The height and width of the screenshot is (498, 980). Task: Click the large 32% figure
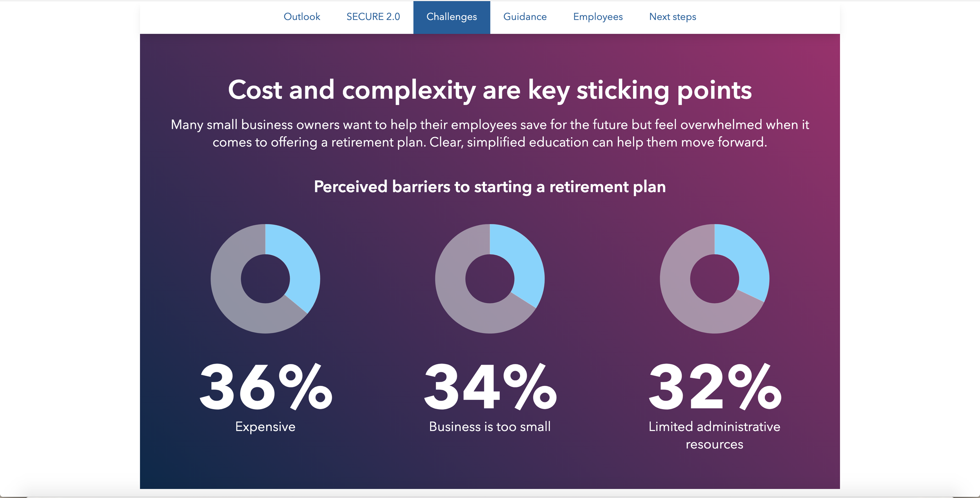click(715, 387)
